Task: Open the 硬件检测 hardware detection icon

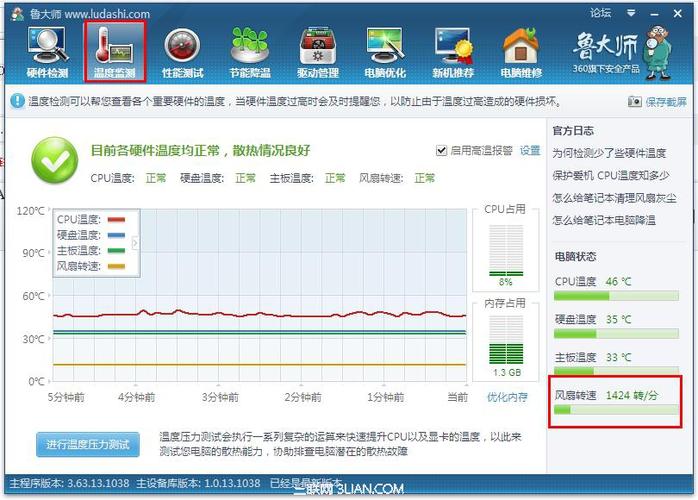Action: (47, 52)
